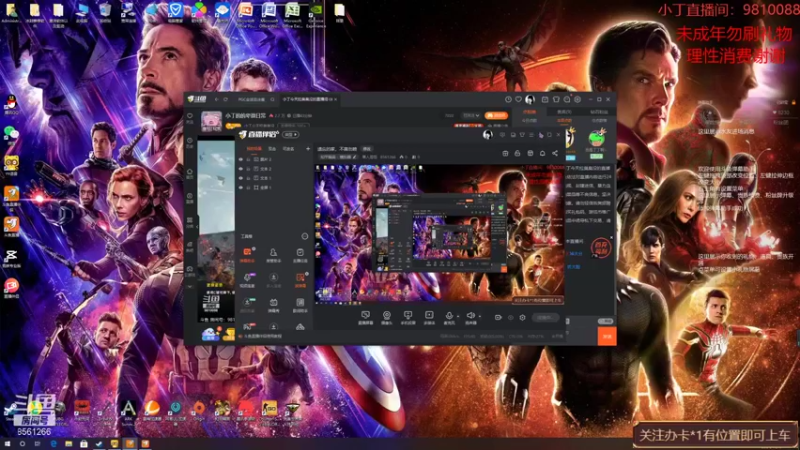Close the open room tab in Huya
This screenshot has width=800, height=450.
tap(335, 99)
